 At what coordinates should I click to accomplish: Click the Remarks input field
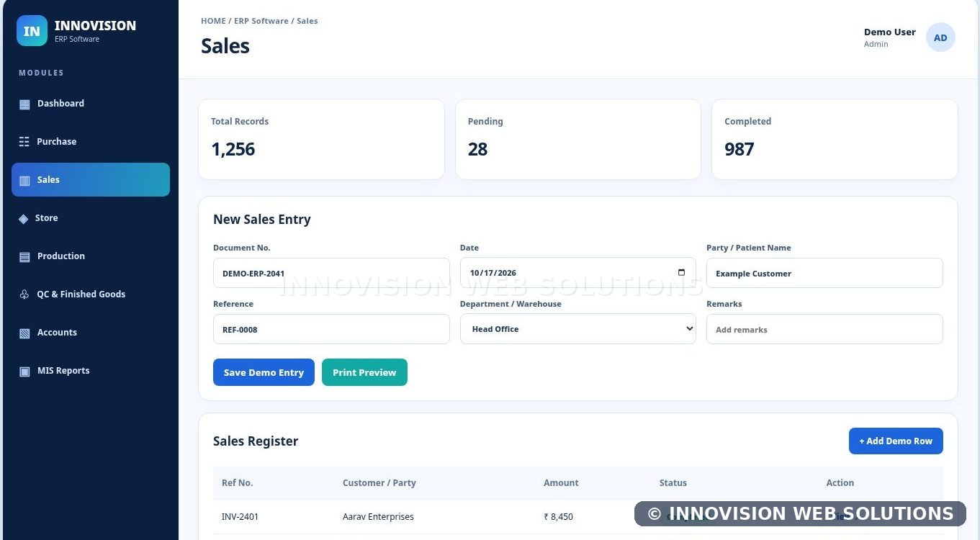pyautogui.click(x=824, y=329)
